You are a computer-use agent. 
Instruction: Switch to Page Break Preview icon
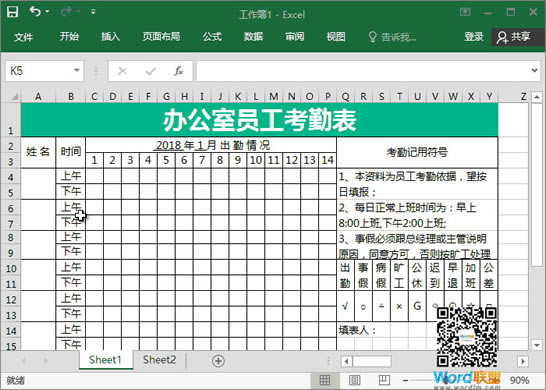[x=384, y=380]
